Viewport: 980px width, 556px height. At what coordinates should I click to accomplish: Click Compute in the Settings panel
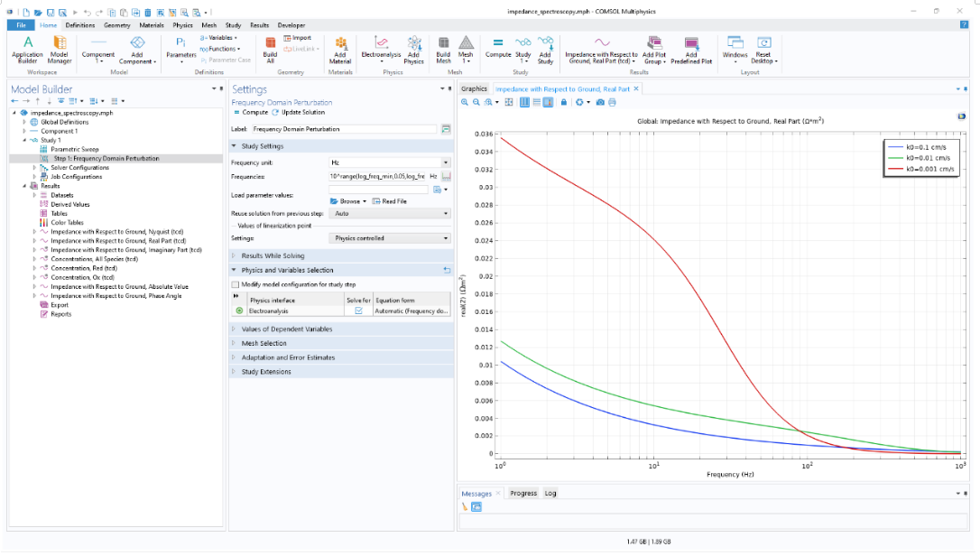click(x=251, y=113)
